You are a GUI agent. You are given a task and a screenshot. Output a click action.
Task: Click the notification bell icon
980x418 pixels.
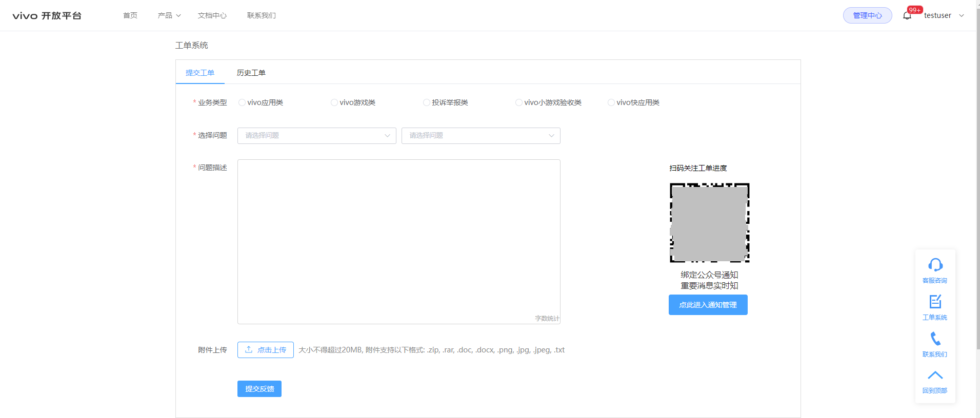click(907, 15)
